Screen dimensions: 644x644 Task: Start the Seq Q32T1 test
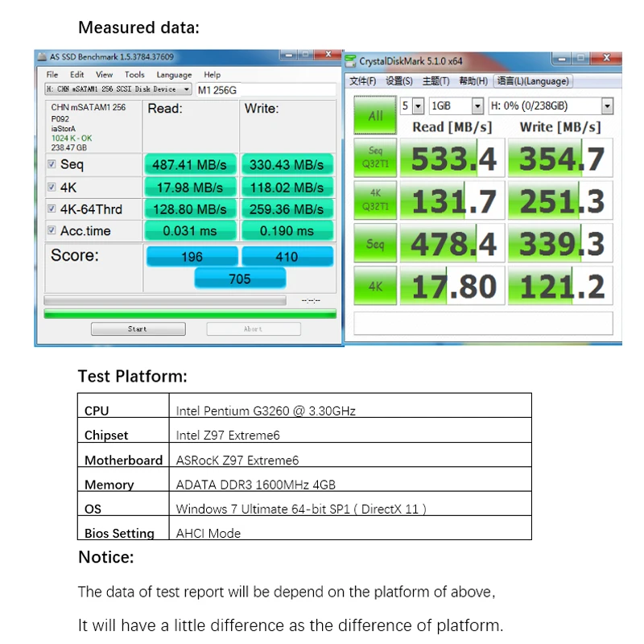pos(375,158)
